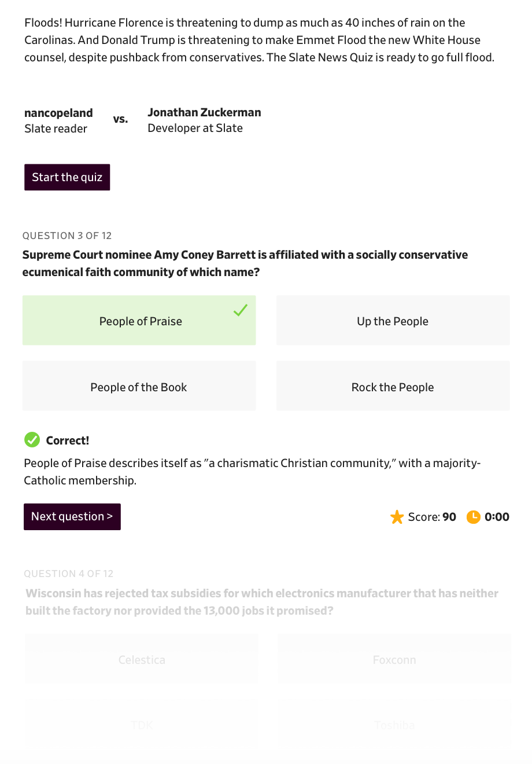The width and height of the screenshot is (532, 764).
Task: Choose Foxconn for question 4
Action: pyautogui.click(x=394, y=659)
